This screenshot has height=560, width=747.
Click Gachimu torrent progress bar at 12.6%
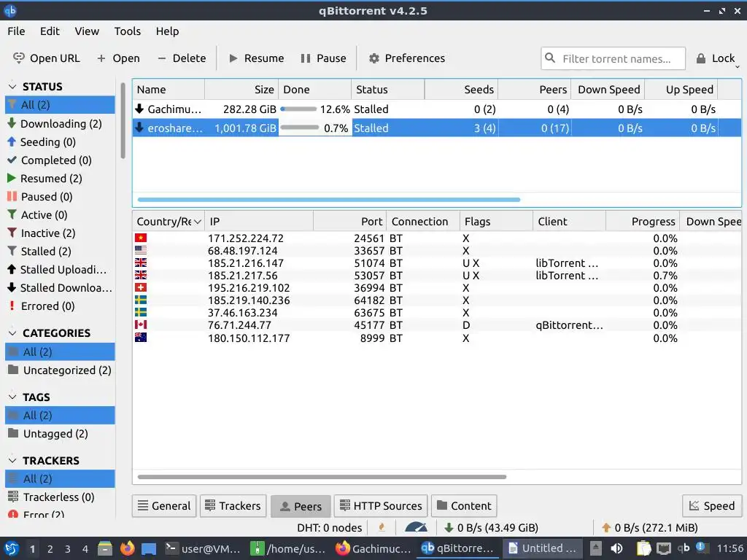point(298,109)
